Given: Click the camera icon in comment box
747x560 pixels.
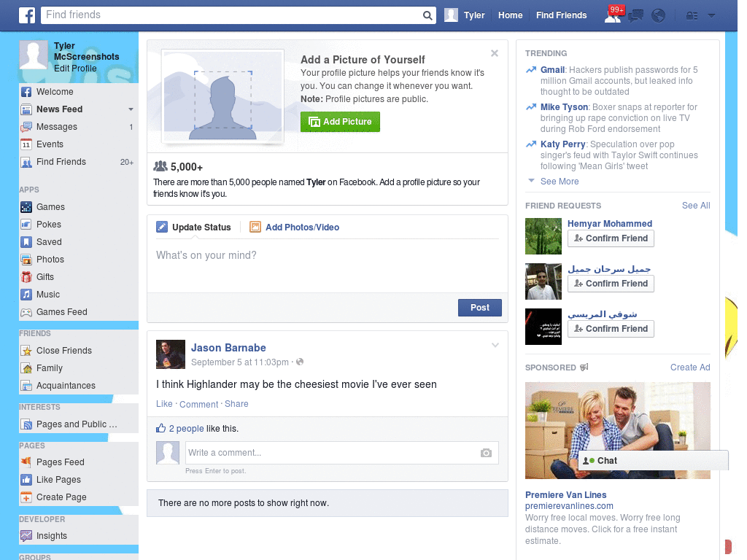Looking at the screenshot, I should coord(486,453).
